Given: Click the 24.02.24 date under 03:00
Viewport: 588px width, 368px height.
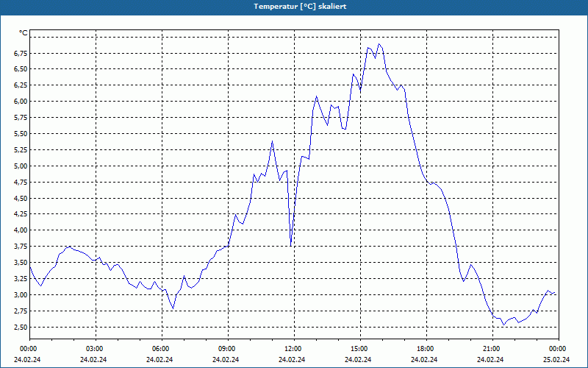Looking at the screenshot, I should [93, 360].
